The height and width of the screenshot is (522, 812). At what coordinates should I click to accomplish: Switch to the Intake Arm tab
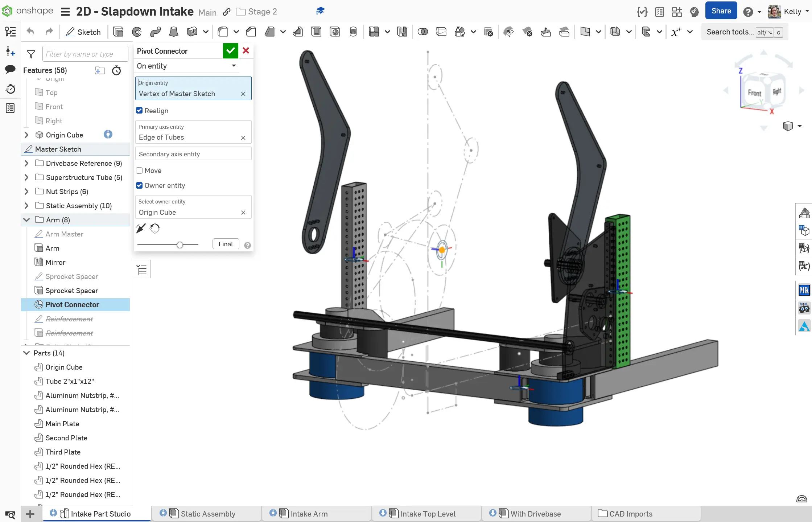pyautogui.click(x=309, y=514)
